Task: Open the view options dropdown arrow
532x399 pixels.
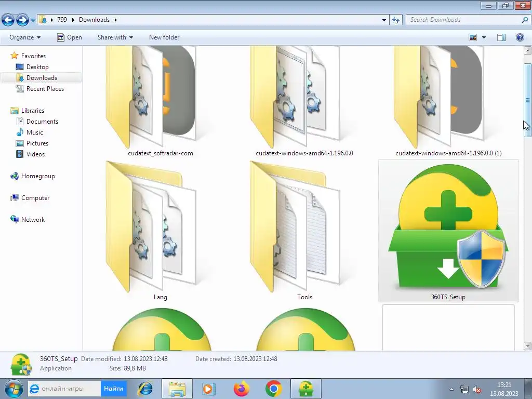Action: point(484,37)
